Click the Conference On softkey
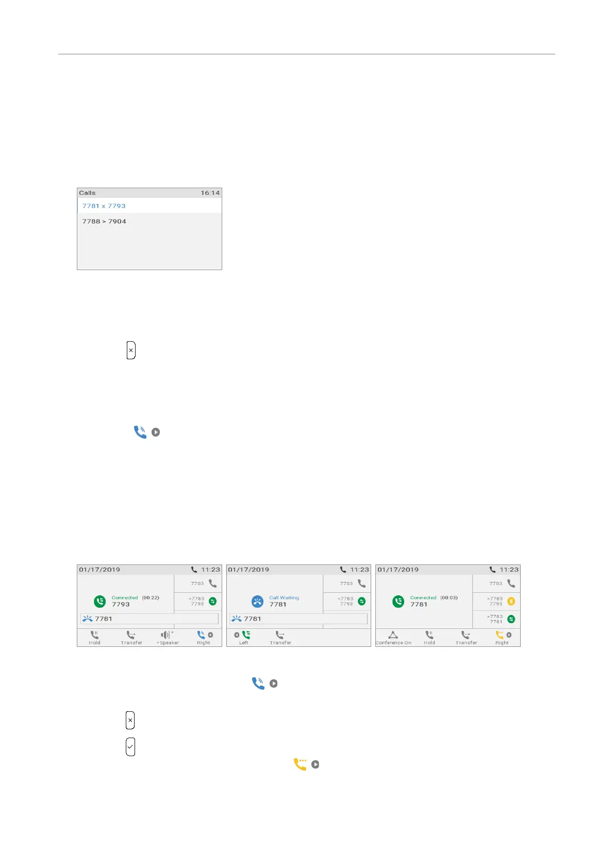 point(393,638)
